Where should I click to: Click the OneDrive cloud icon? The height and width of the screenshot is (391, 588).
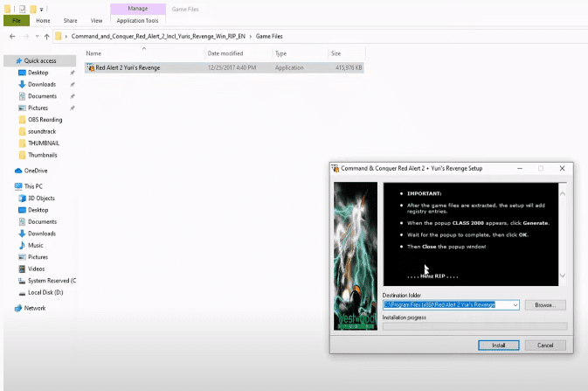[18, 171]
